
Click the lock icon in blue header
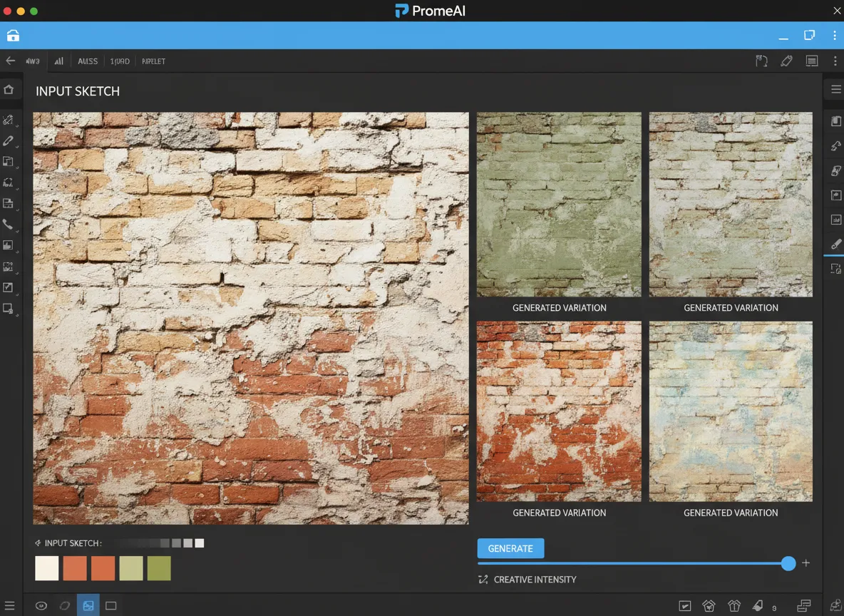[13, 36]
